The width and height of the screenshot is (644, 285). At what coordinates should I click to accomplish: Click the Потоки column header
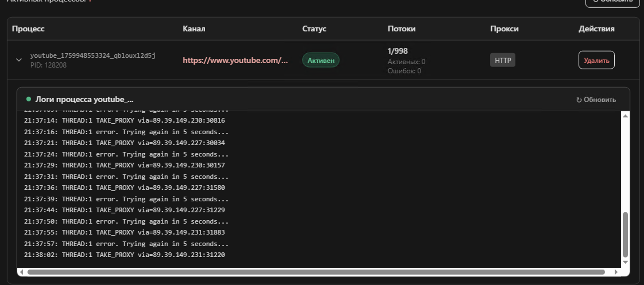point(401,29)
